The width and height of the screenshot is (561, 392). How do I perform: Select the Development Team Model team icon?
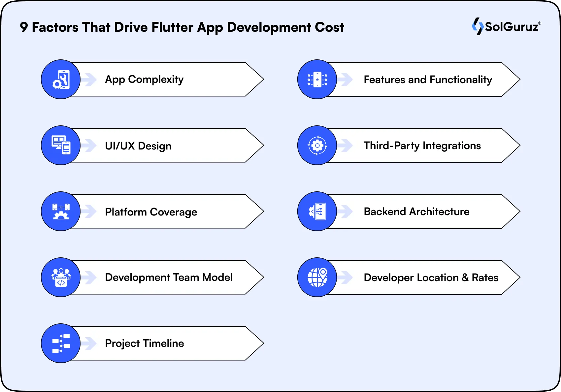(x=60, y=277)
